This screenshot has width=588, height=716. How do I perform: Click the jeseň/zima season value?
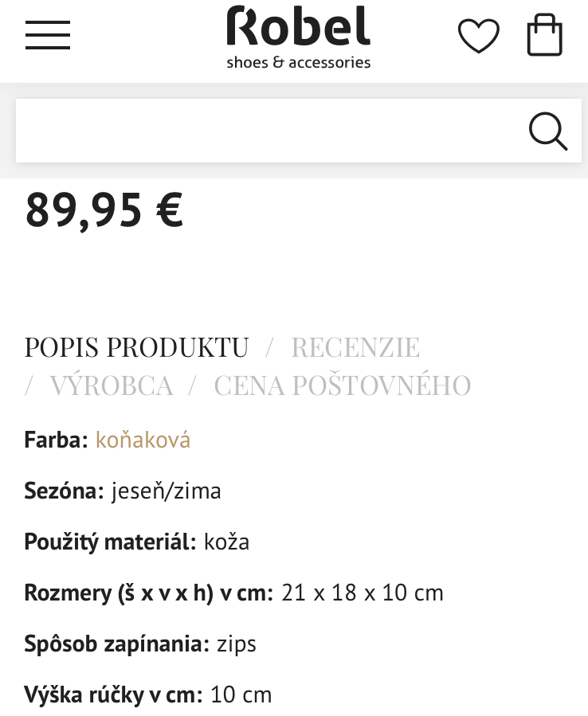click(x=166, y=491)
